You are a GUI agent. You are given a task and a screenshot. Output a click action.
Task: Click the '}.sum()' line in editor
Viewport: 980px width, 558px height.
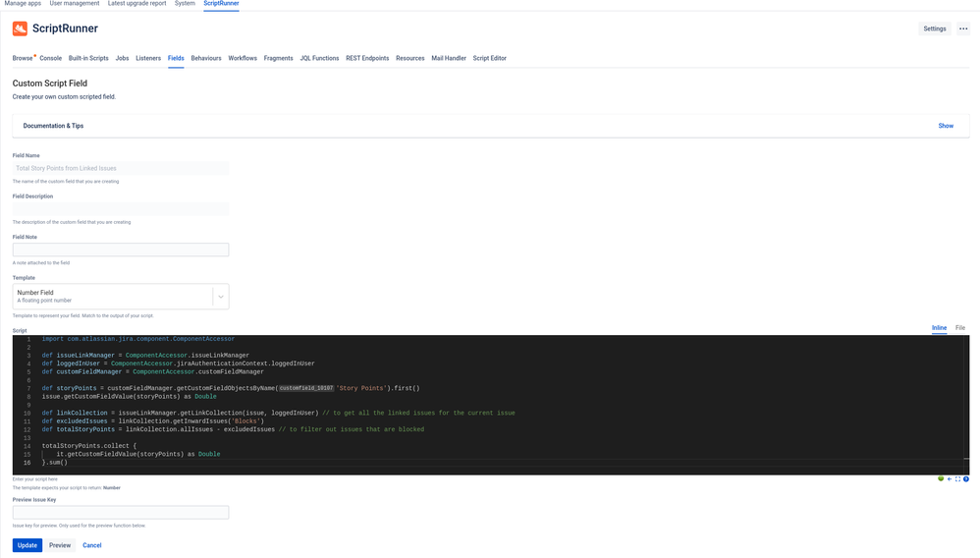54,463
